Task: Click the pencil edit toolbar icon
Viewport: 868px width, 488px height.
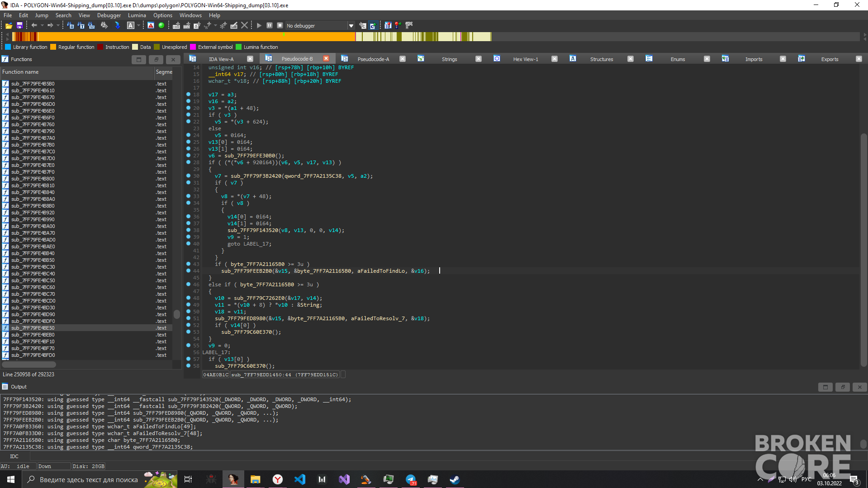Action: [234, 26]
